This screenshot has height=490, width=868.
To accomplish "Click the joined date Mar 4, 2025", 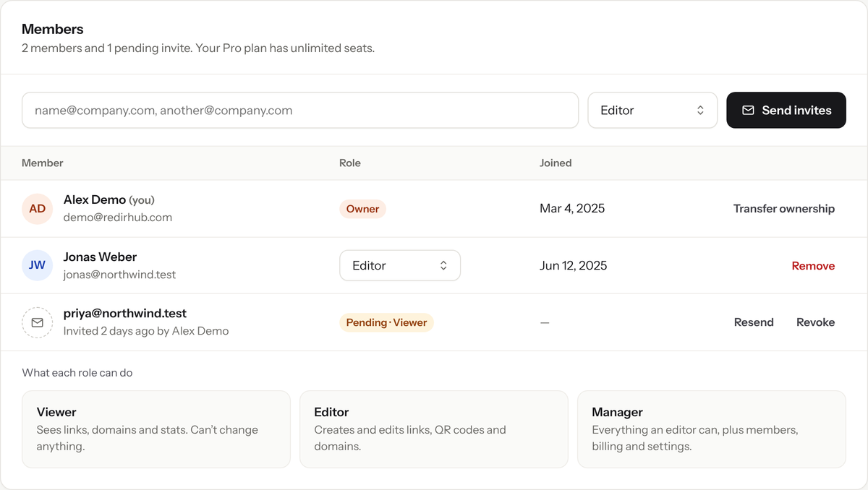I will (x=572, y=209).
